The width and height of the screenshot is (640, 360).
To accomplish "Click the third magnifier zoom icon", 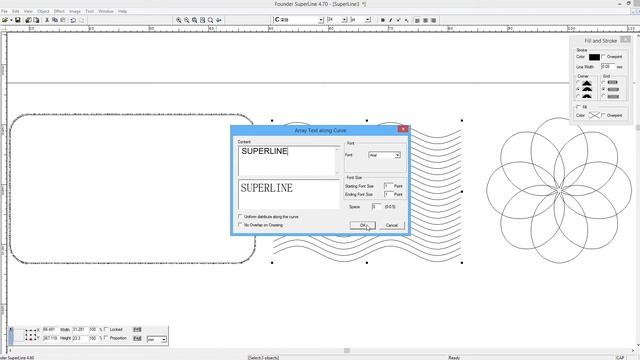I will [195, 20].
